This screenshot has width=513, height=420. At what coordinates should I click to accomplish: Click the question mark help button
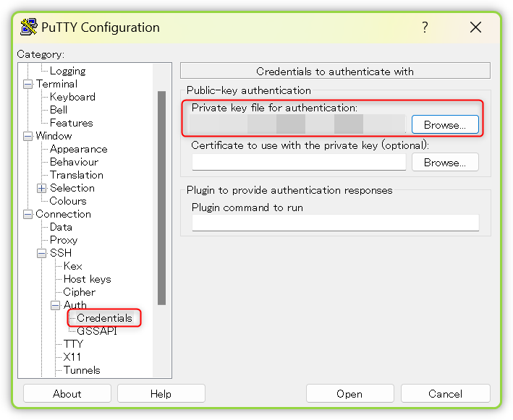coord(425,27)
